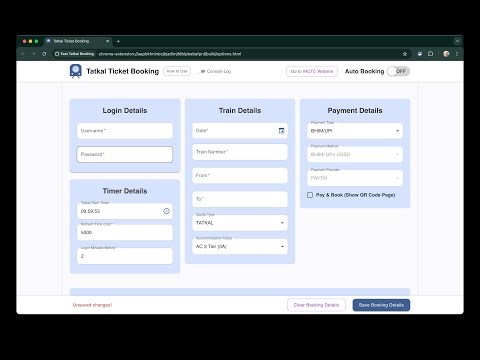Open the Payment Method dropdown
This screenshot has width=480, height=360.
coord(355,154)
